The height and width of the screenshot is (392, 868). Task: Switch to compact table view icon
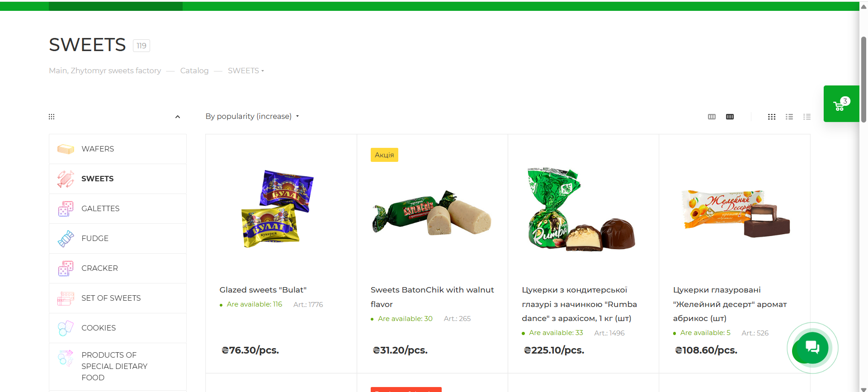(807, 117)
